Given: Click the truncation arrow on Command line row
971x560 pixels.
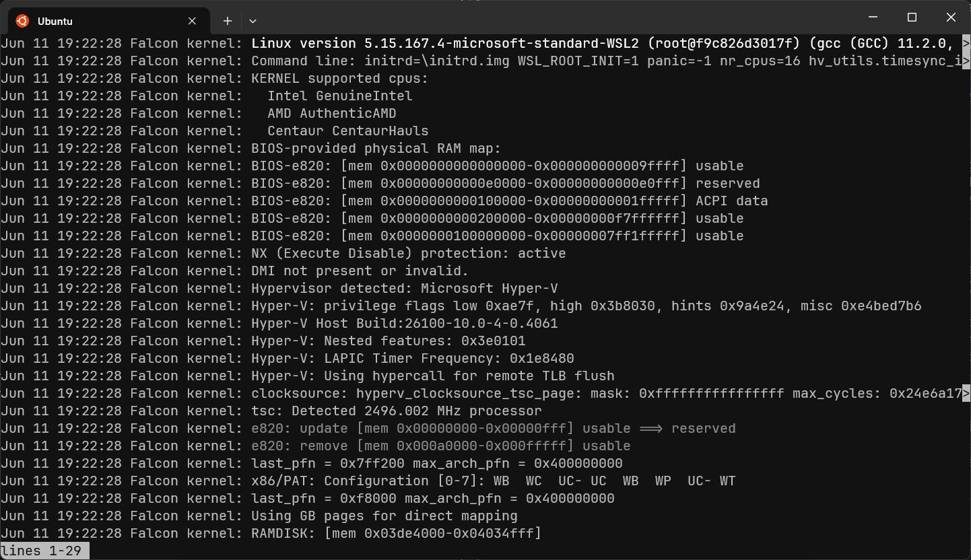Looking at the screenshot, I should 966,61.
